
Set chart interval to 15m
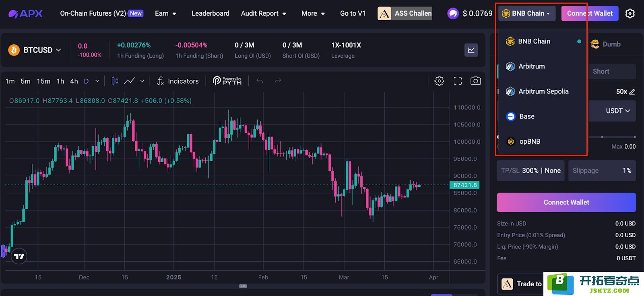[43, 81]
